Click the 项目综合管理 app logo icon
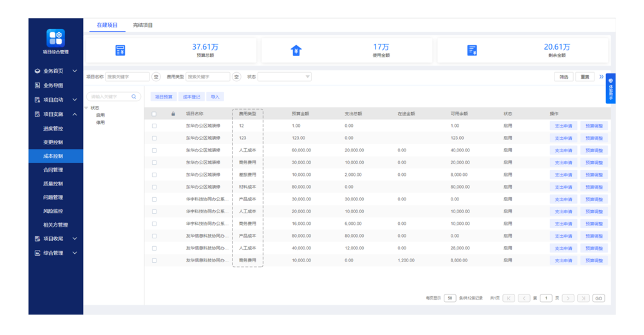Screen dimensions: 644x335 point(55,37)
